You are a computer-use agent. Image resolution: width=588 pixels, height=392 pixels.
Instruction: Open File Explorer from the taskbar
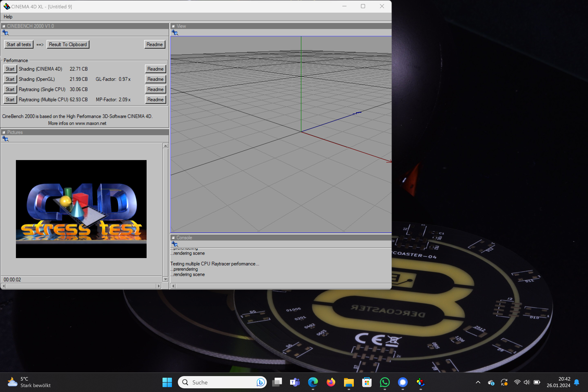tap(349, 382)
